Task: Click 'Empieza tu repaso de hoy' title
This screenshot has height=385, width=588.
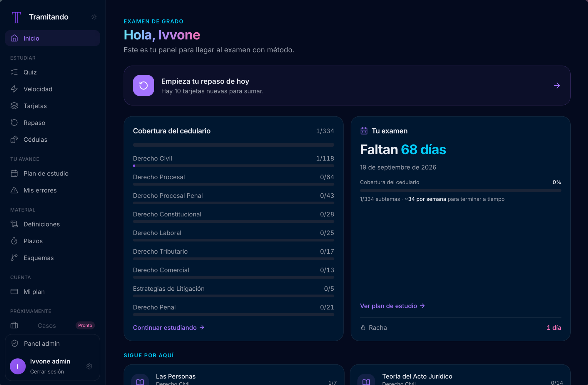Action: click(205, 81)
